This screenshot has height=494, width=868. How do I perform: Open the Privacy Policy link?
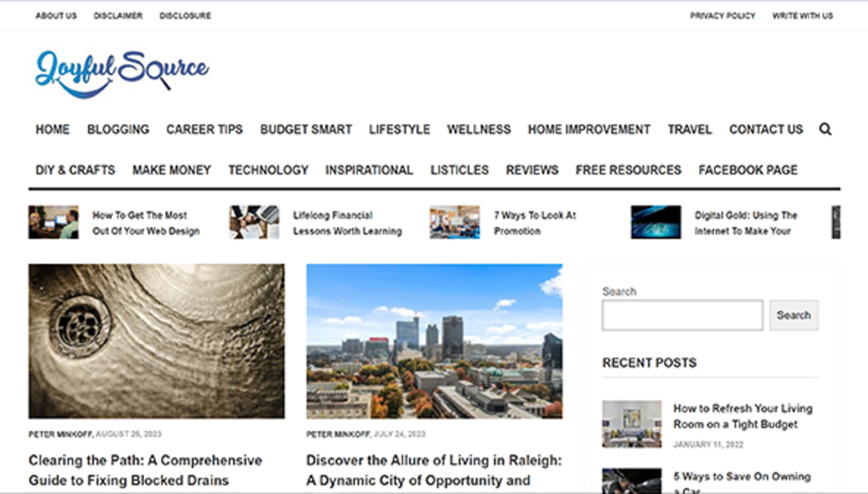coord(722,16)
